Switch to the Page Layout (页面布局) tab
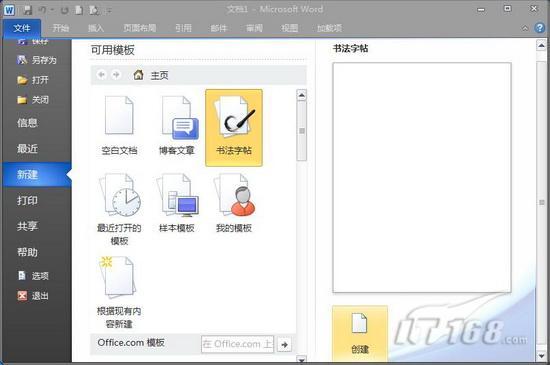The height and width of the screenshot is (365, 550). tap(140, 28)
